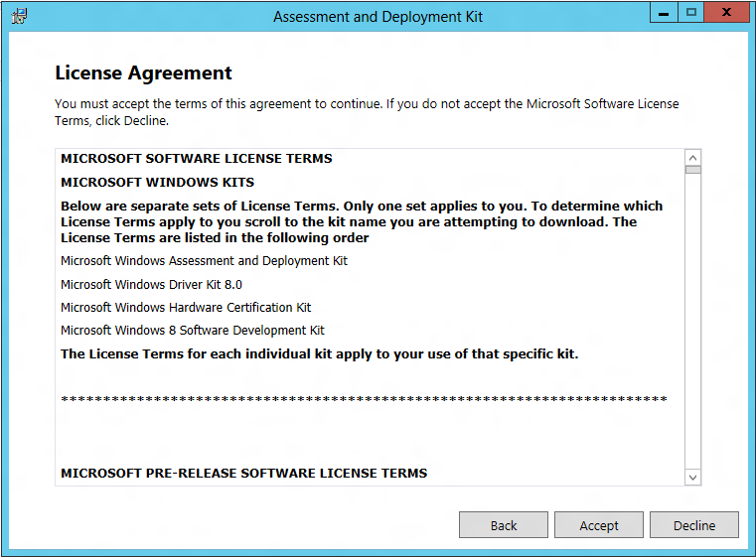Click the MICROSOFT SOFTWARE LICENSE TERMS line
This screenshot has height=557, width=756.
tap(197, 159)
